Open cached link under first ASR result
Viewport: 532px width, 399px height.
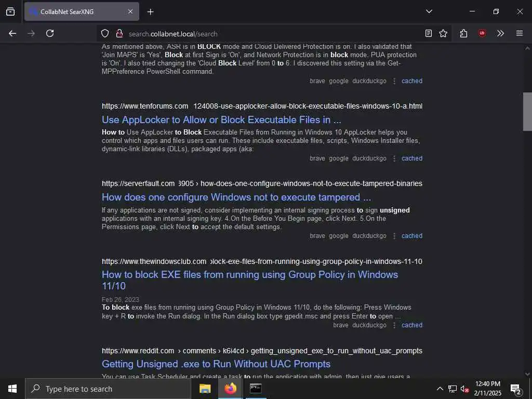click(412, 81)
